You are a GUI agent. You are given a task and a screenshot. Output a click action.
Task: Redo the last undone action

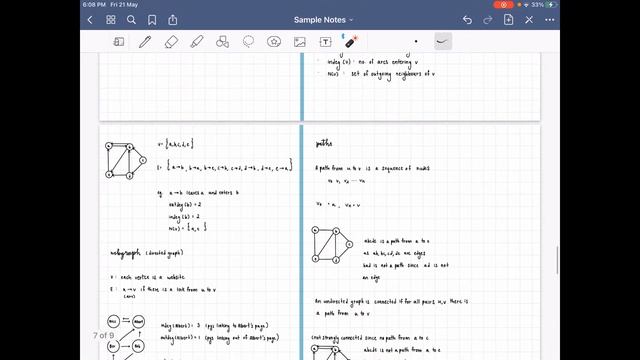tap(488, 20)
